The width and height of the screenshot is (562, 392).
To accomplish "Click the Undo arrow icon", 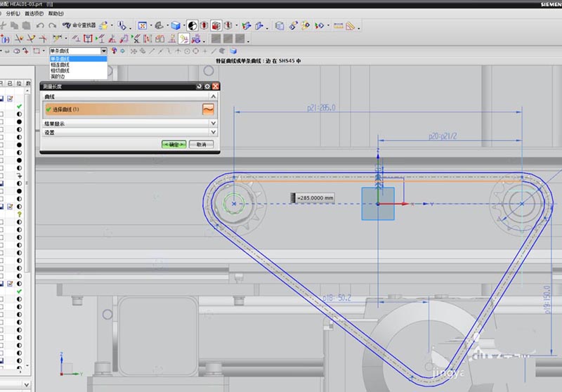I will [40, 25].
